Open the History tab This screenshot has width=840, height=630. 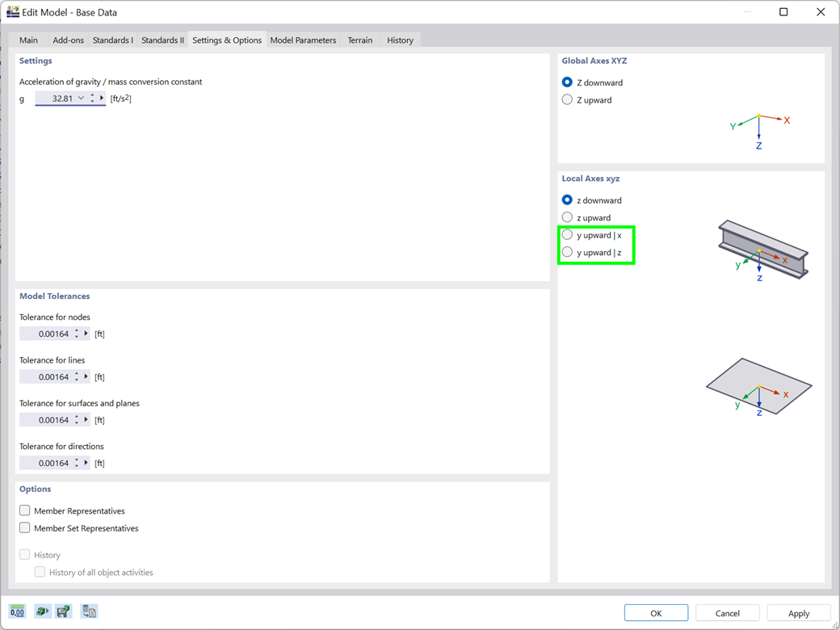[x=400, y=40]
